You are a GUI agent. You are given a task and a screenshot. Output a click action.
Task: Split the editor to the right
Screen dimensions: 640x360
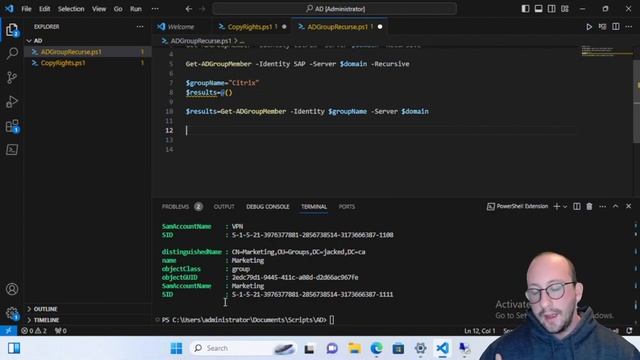pyautogui.click(x=616, y=27)
